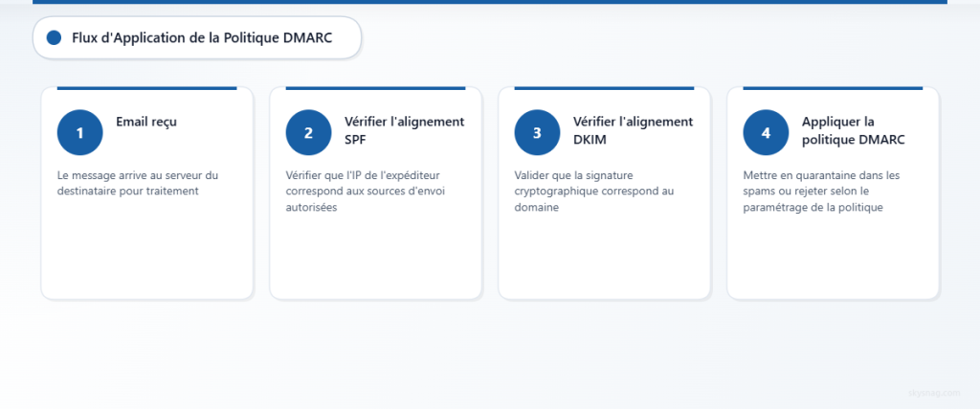Click the step 3 numbered circle
This screenshot has height=409, width=980.
(x=538, y=132)
